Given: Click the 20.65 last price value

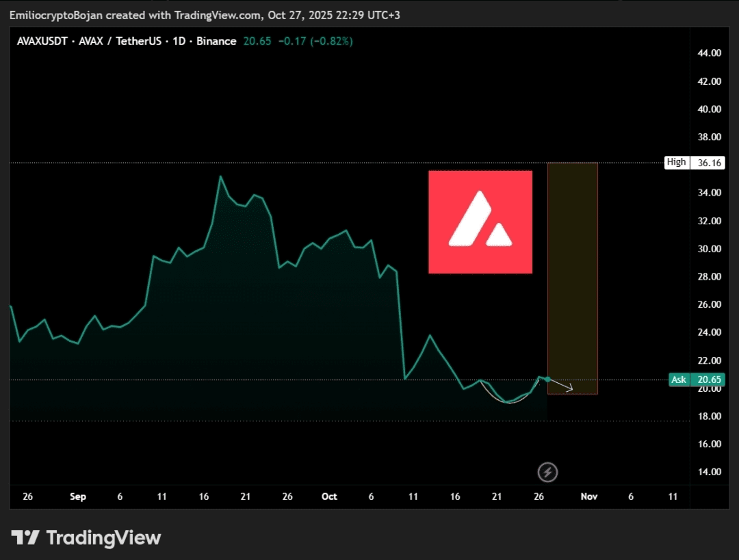Looking at the screenshot, I should 257,42.
